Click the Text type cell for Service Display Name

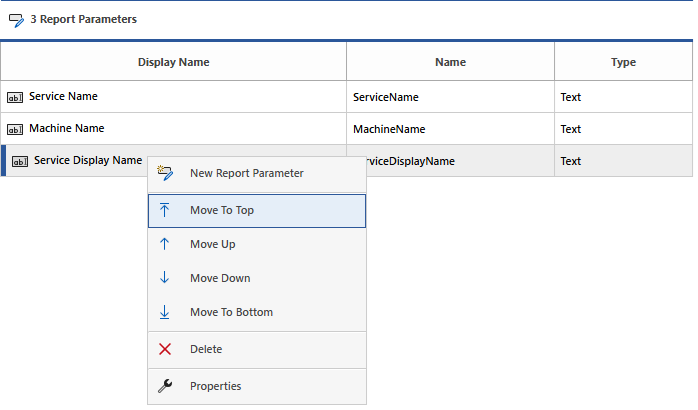pyautogui.click(x=571, y=161)
